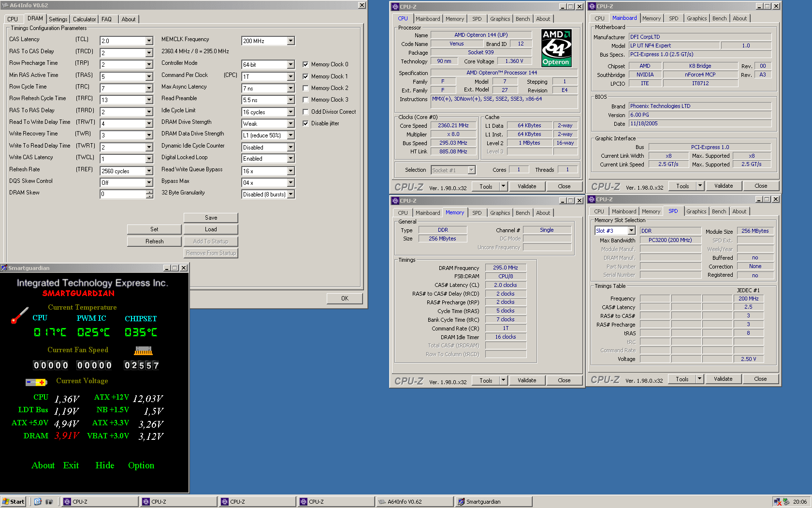Image resolution: width=812 pixels, height=508 pixels.
Task: Open the Row Refresh Cycle Time (TRFC) dropdown
Action: [149, 100]
